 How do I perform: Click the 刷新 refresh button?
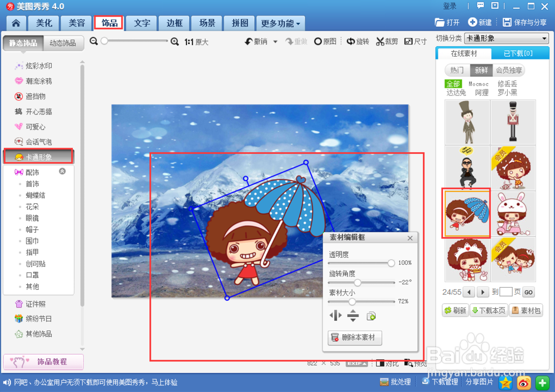(x=455, y=310)
